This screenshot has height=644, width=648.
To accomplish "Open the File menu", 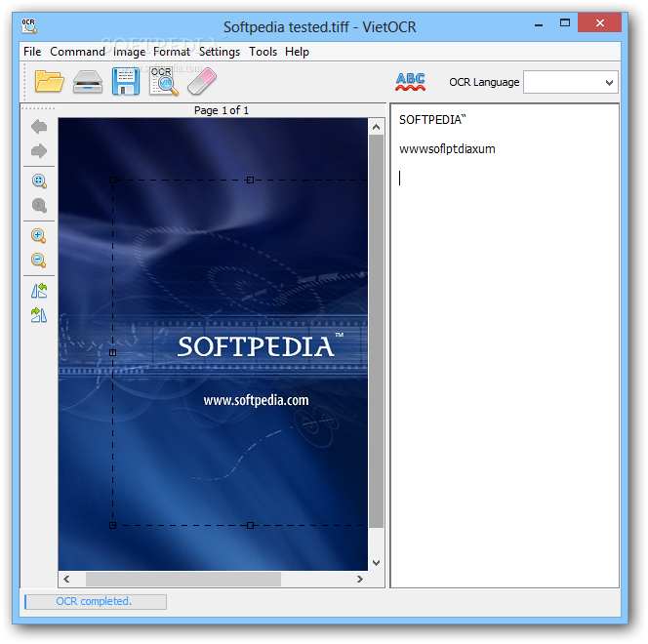I will (32, 52).
